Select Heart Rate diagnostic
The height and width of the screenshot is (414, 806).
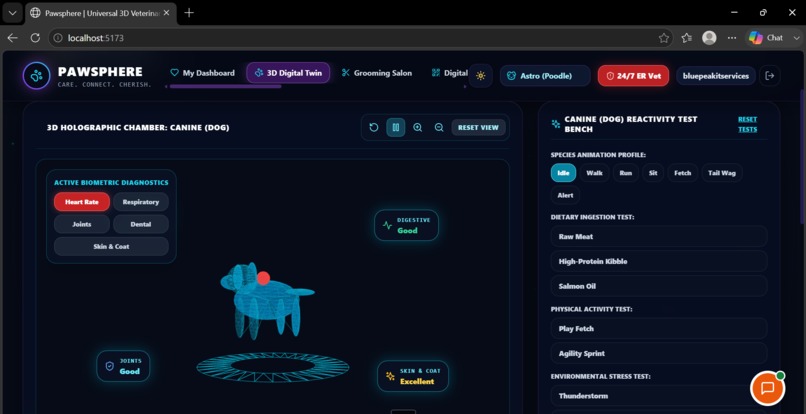(82, 202)
